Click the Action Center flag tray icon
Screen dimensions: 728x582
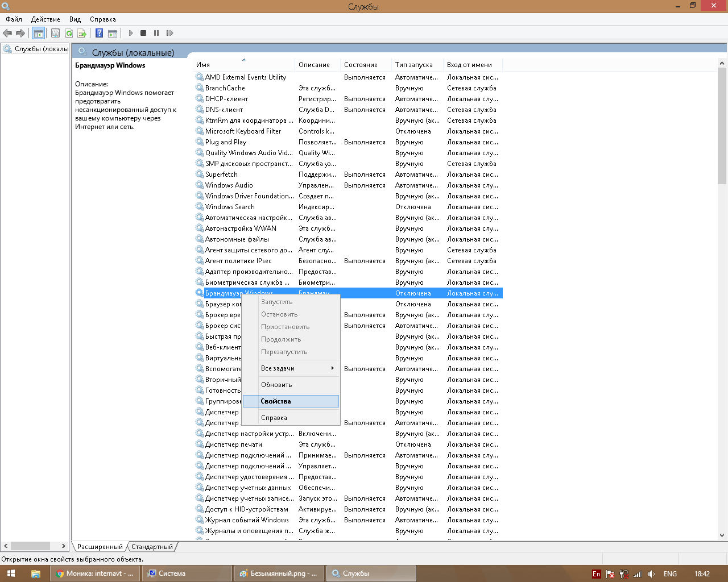pyautogui.click(x=610, y=574)
